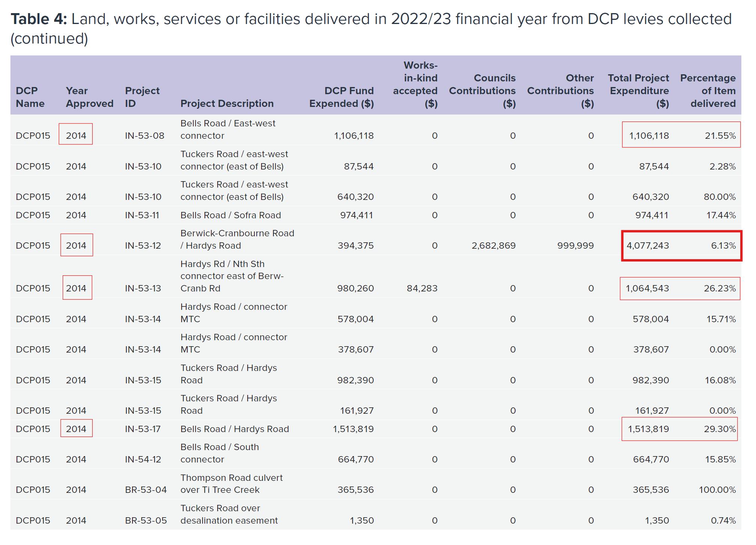Click the percentage value 29.30%
The image size is (756, 545).
720,429
